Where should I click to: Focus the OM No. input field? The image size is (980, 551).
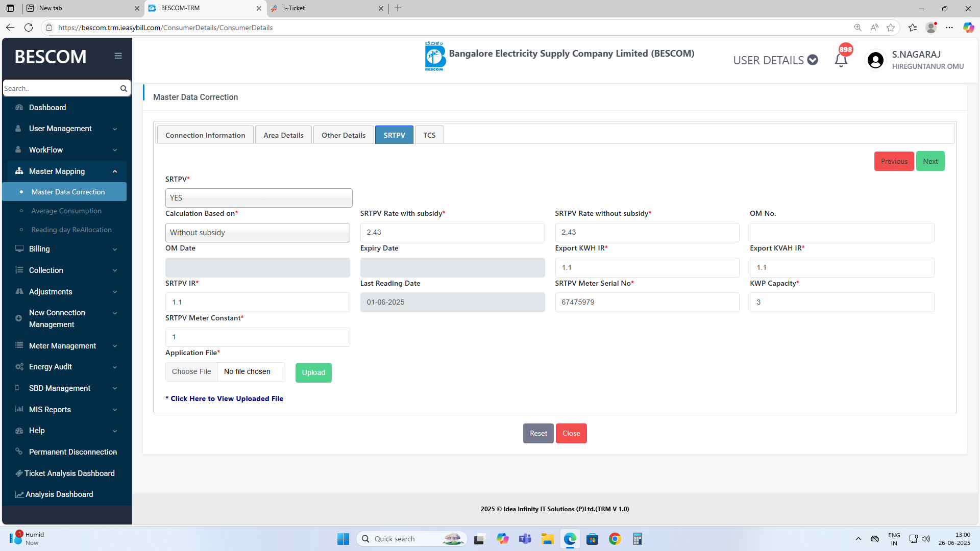pyautogui.click(x=842, y=233)
